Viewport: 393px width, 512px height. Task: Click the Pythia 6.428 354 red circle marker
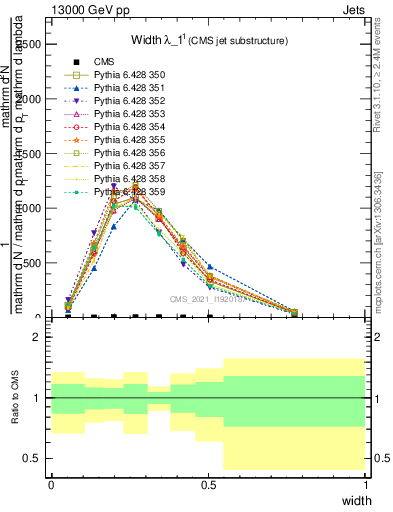click(76, 127)
